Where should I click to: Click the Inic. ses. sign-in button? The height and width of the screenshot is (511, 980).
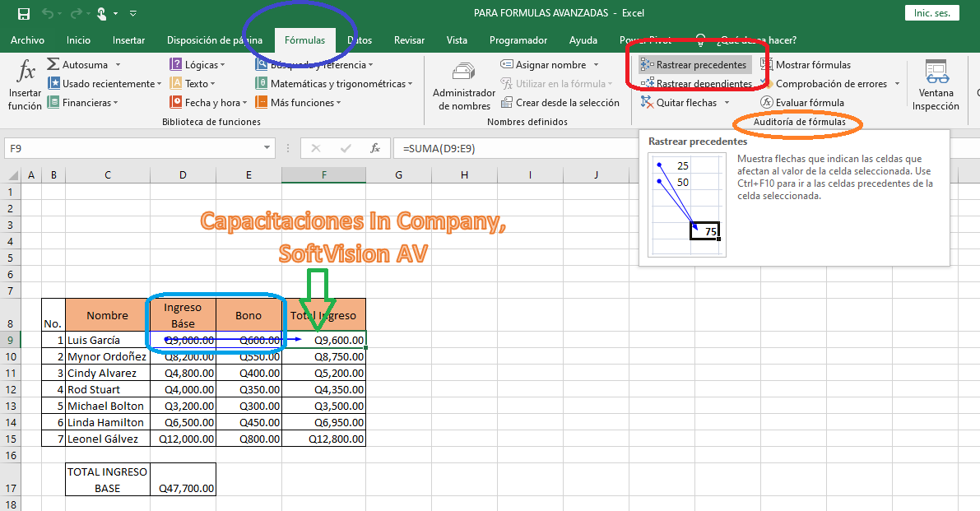click(x=931, y=13)
